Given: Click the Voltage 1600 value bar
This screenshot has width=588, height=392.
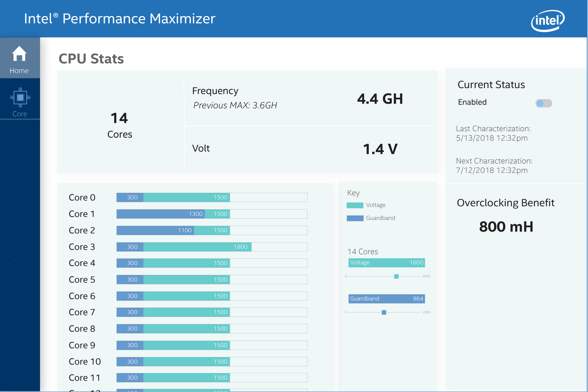Looking at the screenshot, I should click(x=386, y=262).
